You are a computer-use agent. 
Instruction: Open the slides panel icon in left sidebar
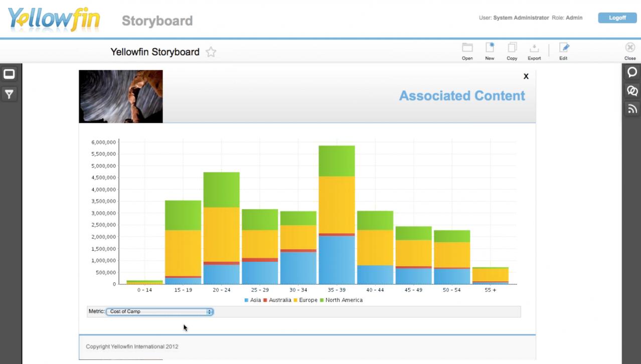tap(9, 75)
